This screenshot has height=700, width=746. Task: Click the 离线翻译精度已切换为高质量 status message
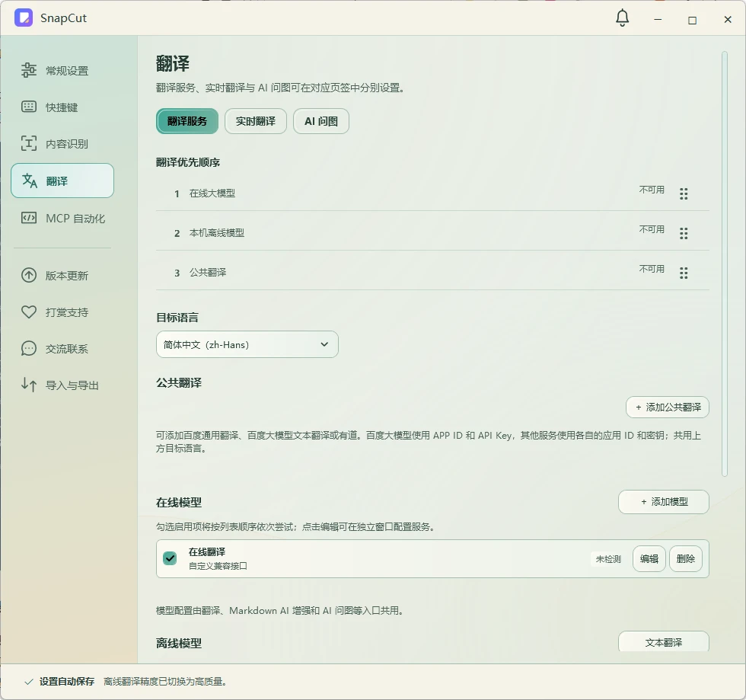pyautogui.click(x=164, y=682)
